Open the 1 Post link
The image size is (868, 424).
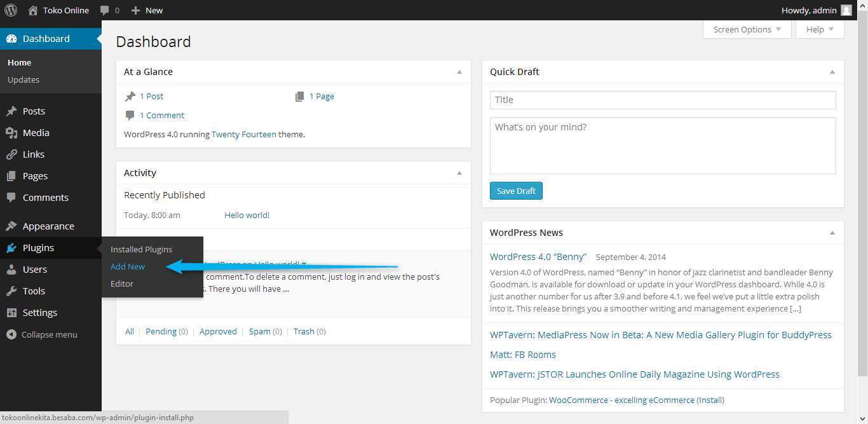pyautogui.click(x=152, y=96)
